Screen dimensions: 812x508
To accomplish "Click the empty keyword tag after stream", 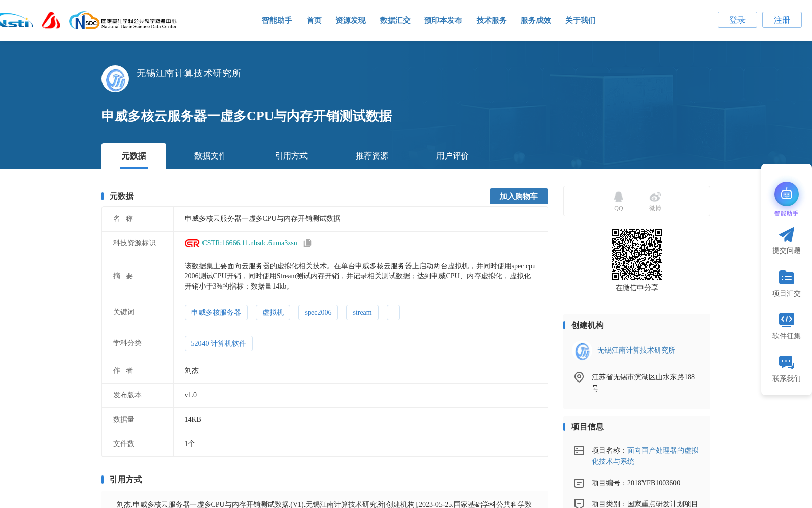I will 393,312.
